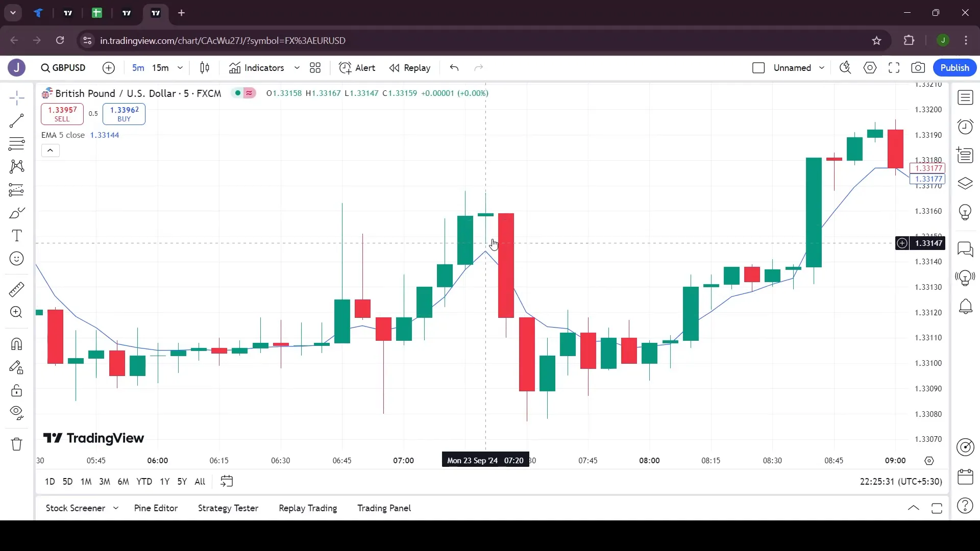Lock all drawing tools

coord(16,391)
